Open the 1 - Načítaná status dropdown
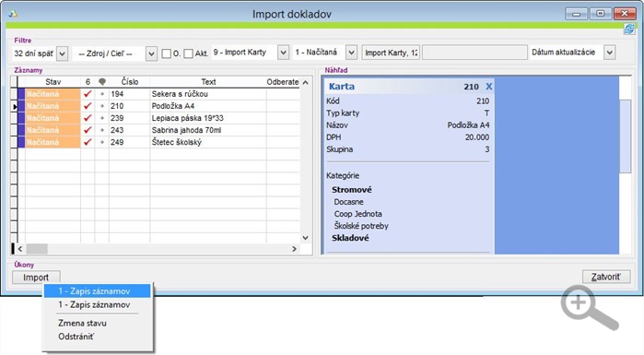 351,53
